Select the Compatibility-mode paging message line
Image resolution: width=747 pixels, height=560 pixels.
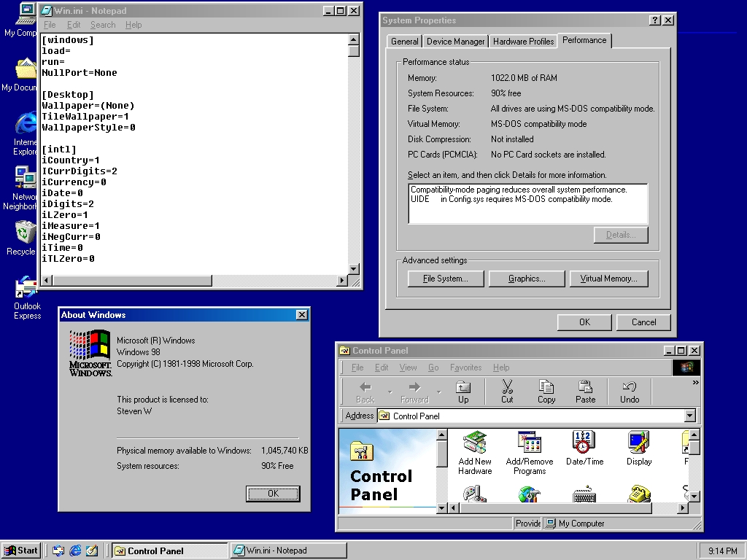[519, 190]
